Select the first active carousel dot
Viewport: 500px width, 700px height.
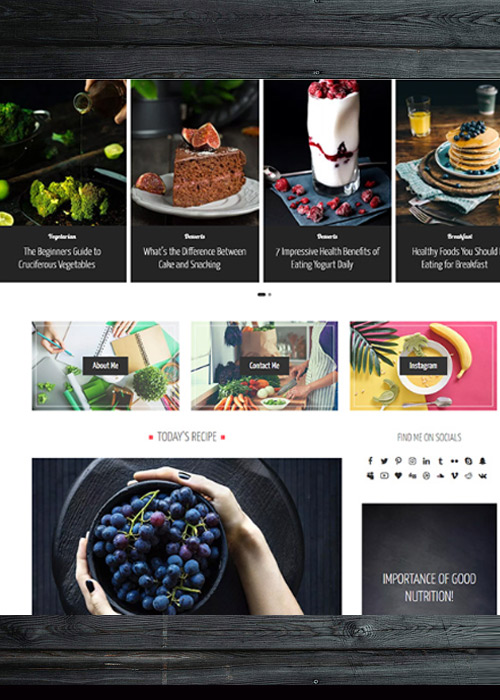click(x=262, y=294)
